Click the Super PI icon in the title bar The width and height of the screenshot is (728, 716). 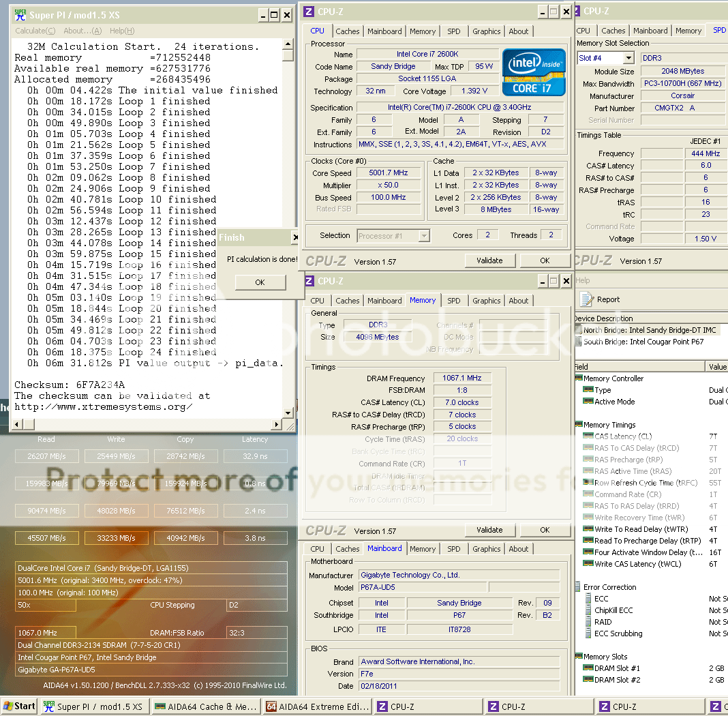[x=20, y=15]
